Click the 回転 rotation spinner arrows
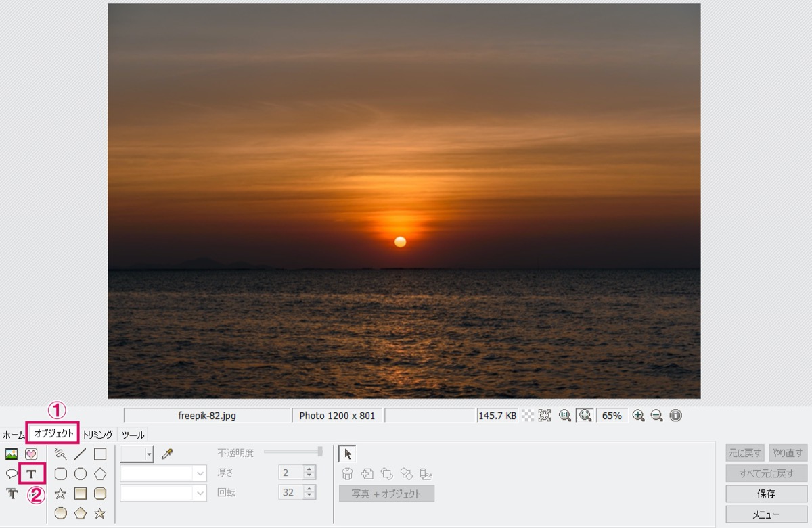 click(309, 492)
